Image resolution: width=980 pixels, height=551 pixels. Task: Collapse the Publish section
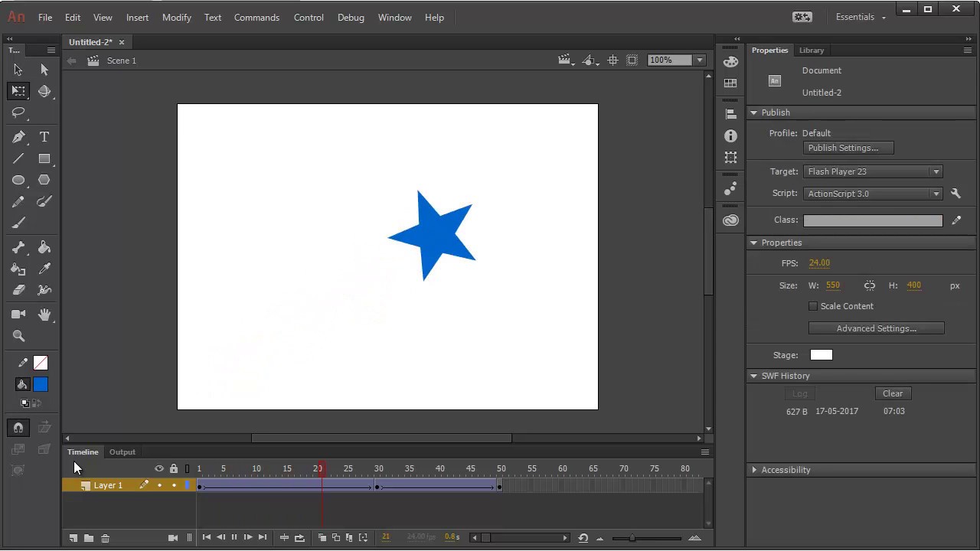pos(754,112)
